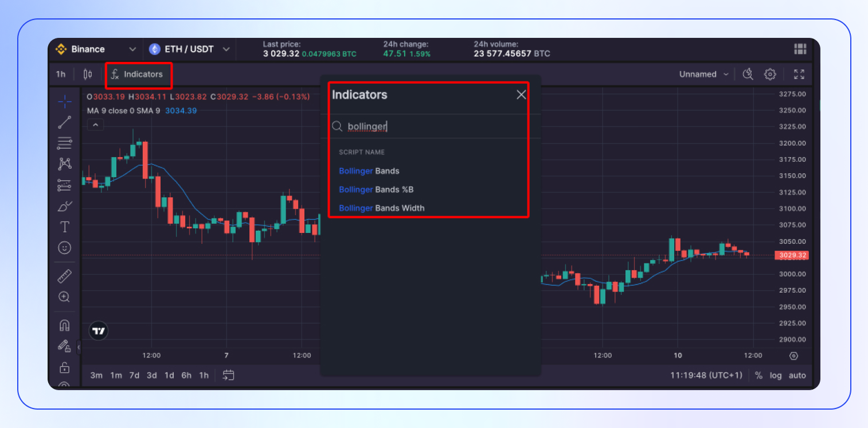Open price scale settings gear bottom right
Viewport: 868px width, 428px height.
[x=793, y=356]
